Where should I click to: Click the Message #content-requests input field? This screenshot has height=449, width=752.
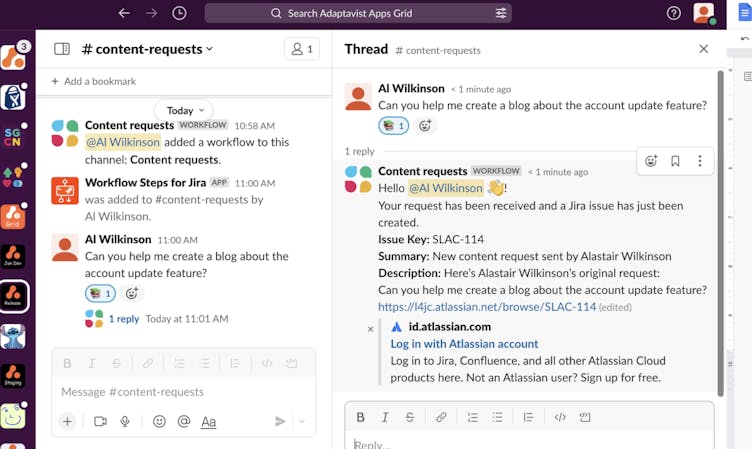coord(183,392)
